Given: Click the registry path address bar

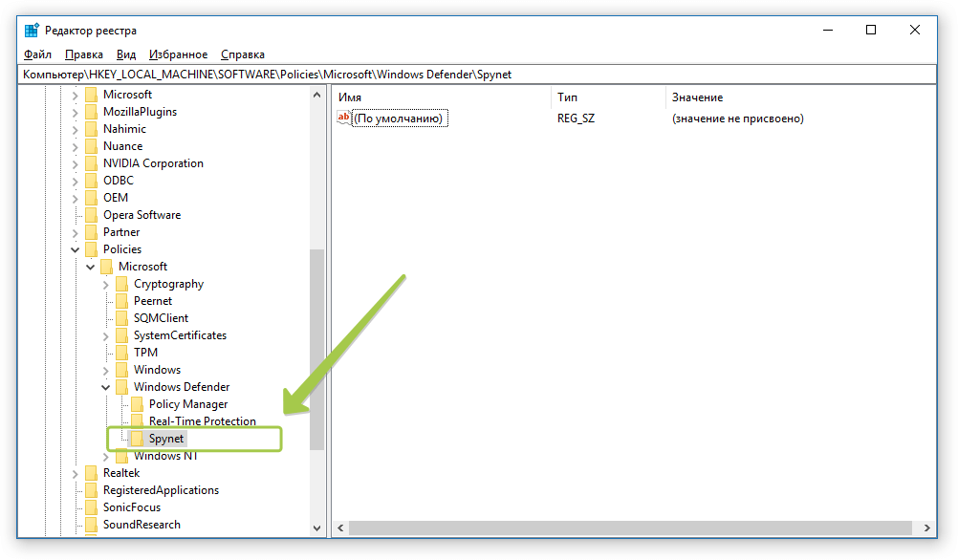Looking at the screenshot, I should tap(478, 75).
